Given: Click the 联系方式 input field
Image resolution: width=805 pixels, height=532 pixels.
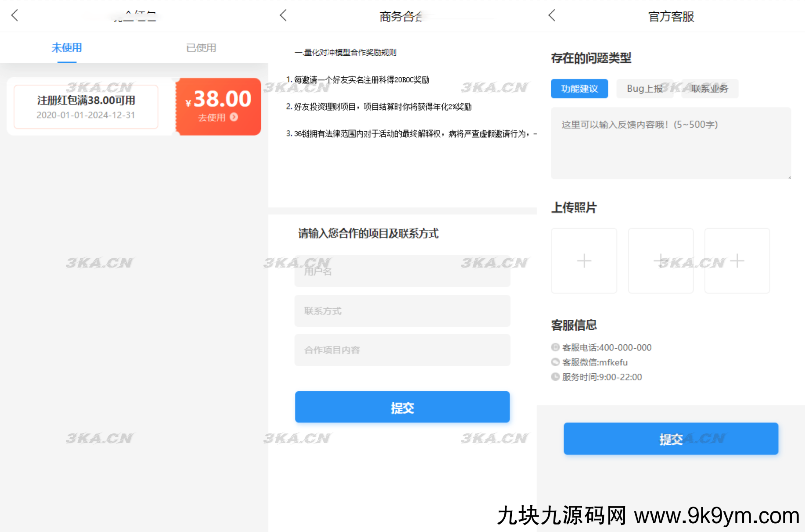Looking at the screenshot, I should click(402, 311).
